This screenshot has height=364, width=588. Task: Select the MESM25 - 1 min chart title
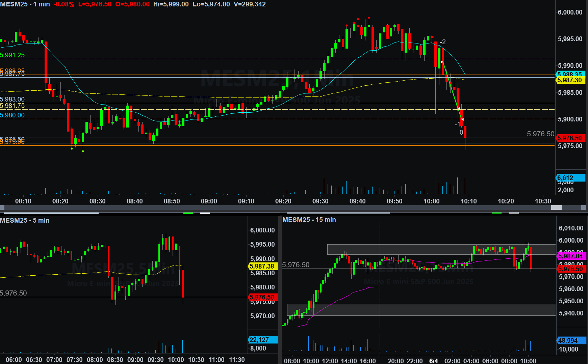[x=25, y=4]
